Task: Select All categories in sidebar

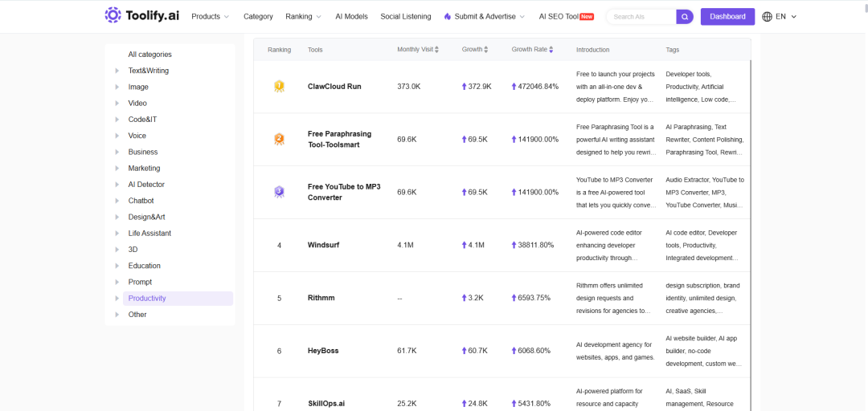Action: pos(150,55)
